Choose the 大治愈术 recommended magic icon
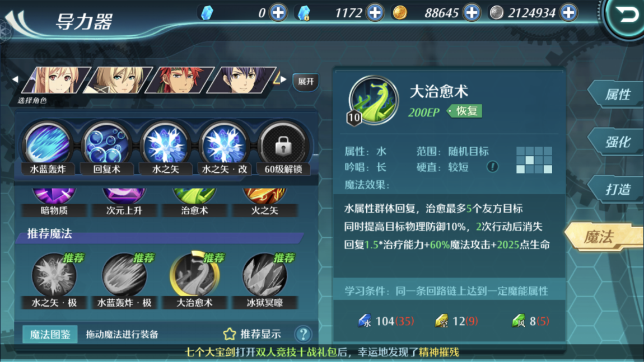The image size is (644, 362). (195, 275)
